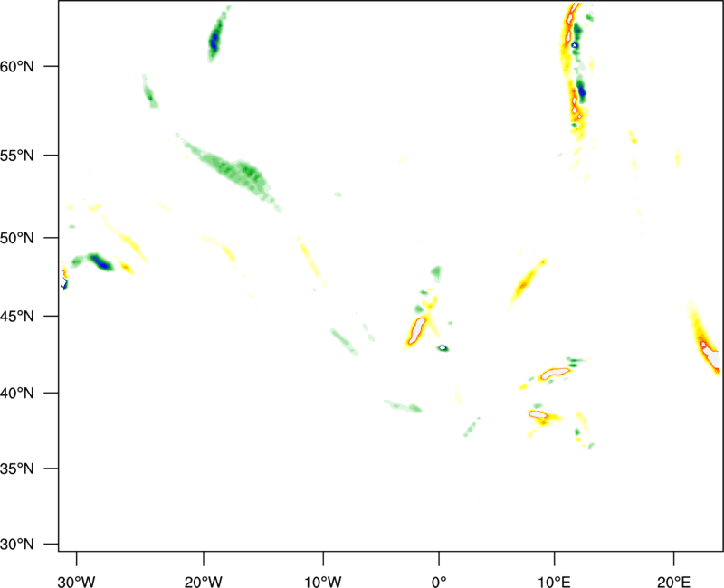Click the 45°N latitude axis label
Screen dimensions: 724x588
(17, 317)
